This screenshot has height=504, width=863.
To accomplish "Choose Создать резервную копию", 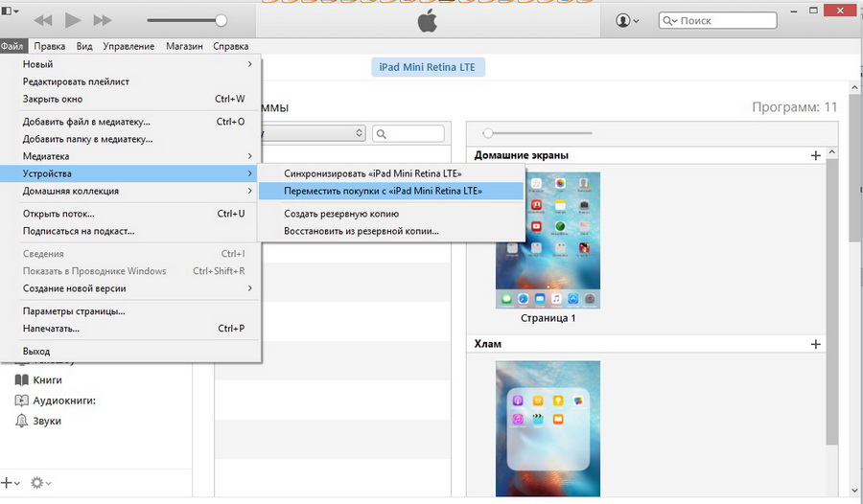I will (341, 214).
